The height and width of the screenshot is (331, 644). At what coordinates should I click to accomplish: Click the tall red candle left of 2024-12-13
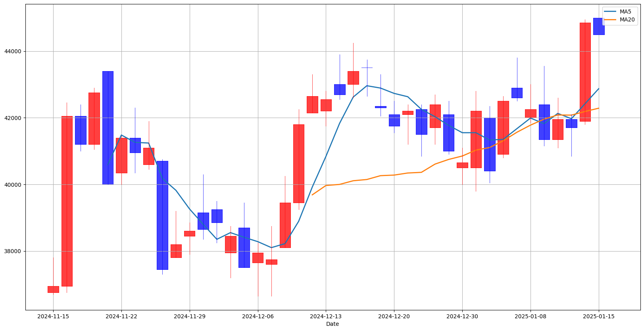(299, 163)
